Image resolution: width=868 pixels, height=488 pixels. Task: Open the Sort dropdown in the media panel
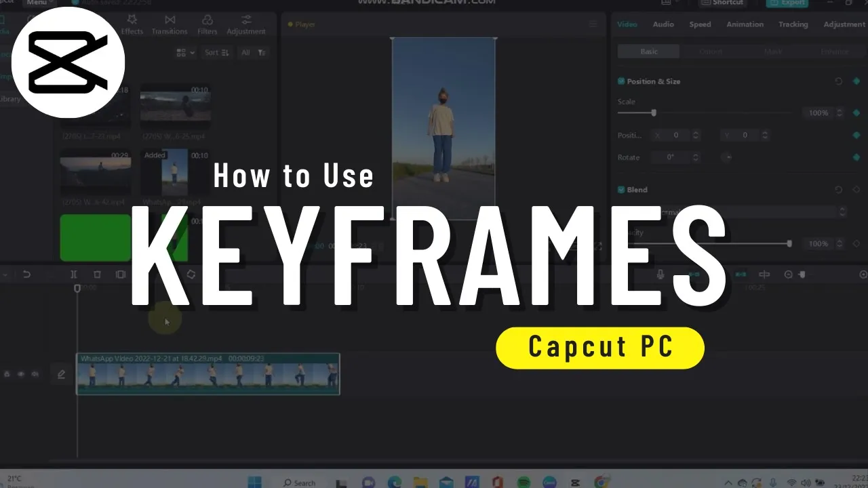217,52
